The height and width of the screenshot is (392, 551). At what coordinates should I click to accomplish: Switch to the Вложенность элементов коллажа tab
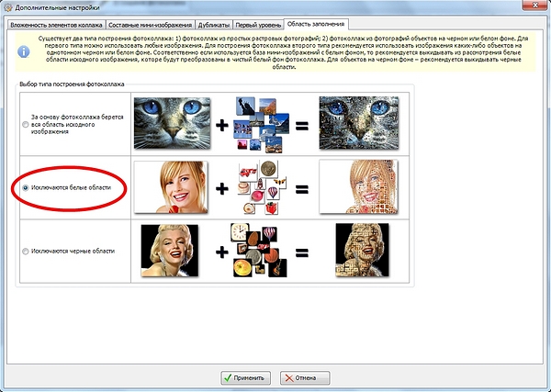[x=56, y=25]
